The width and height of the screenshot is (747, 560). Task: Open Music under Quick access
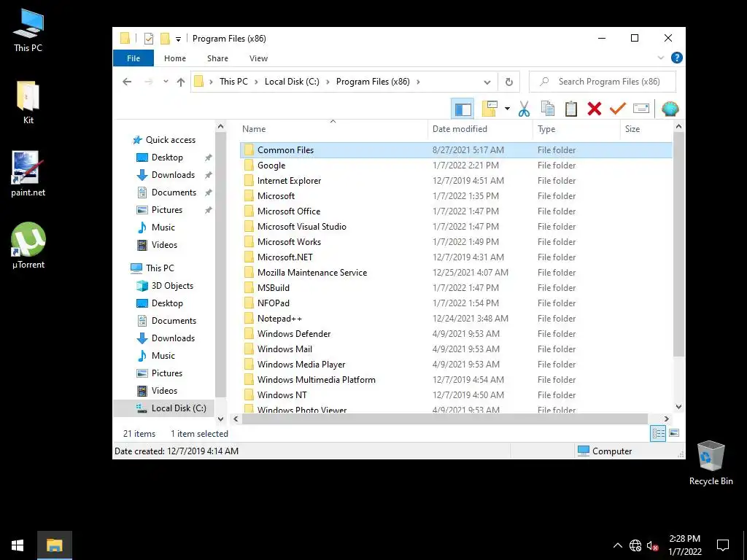163,227
